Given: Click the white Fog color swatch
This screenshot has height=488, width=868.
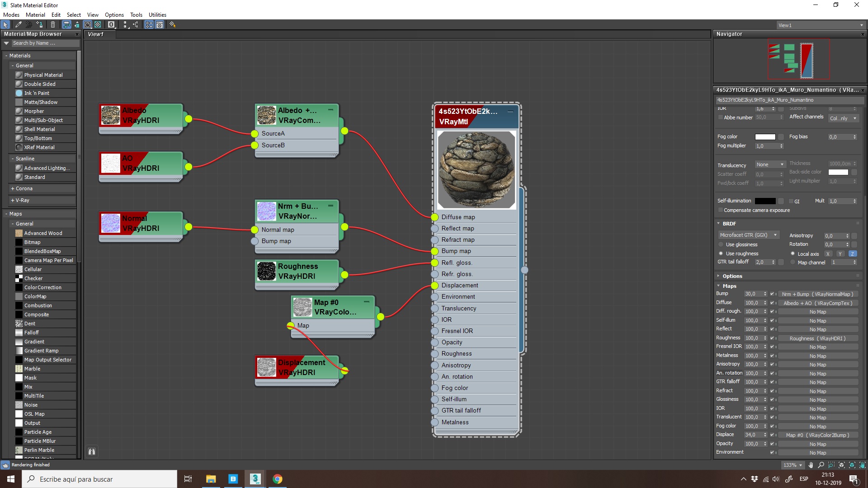Looking at the screenshot, I should tap(765, 137).
